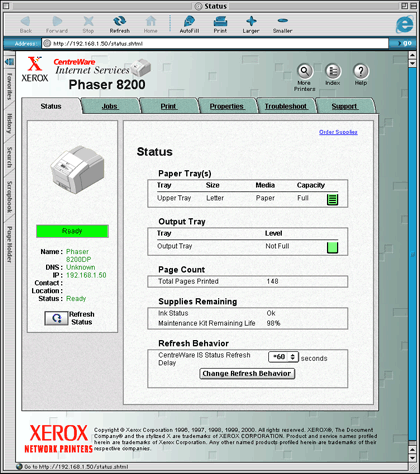Click the Smaller text icon
Viewport: 420px width, 474px height.
[283, 21]
